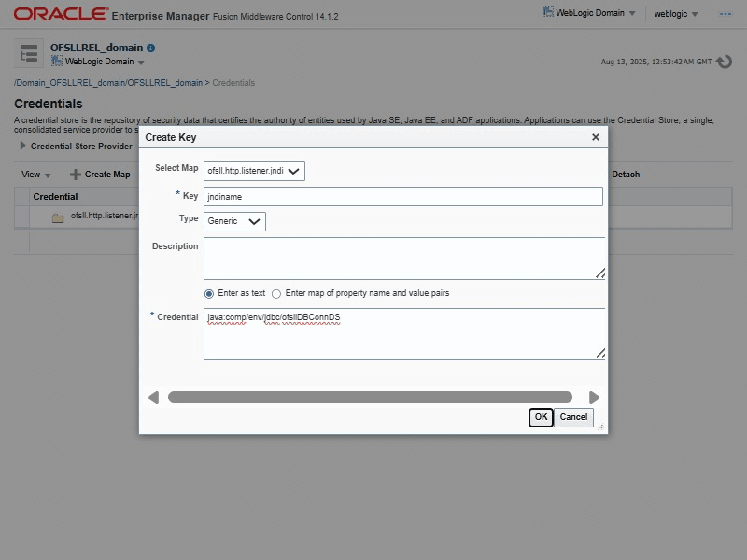Click the Description box resize handle
The width and height of the screenshot is (747, 560).
pos(600,273)
